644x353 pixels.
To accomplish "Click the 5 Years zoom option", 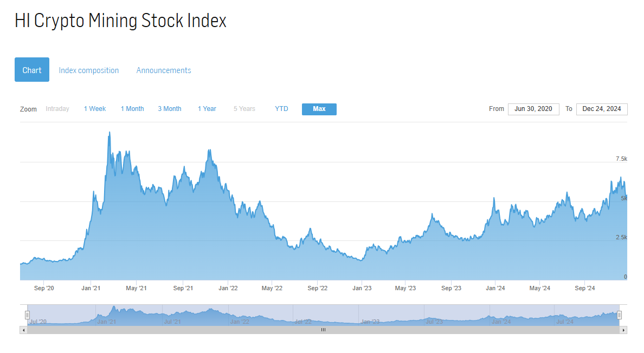I will 244,109.
